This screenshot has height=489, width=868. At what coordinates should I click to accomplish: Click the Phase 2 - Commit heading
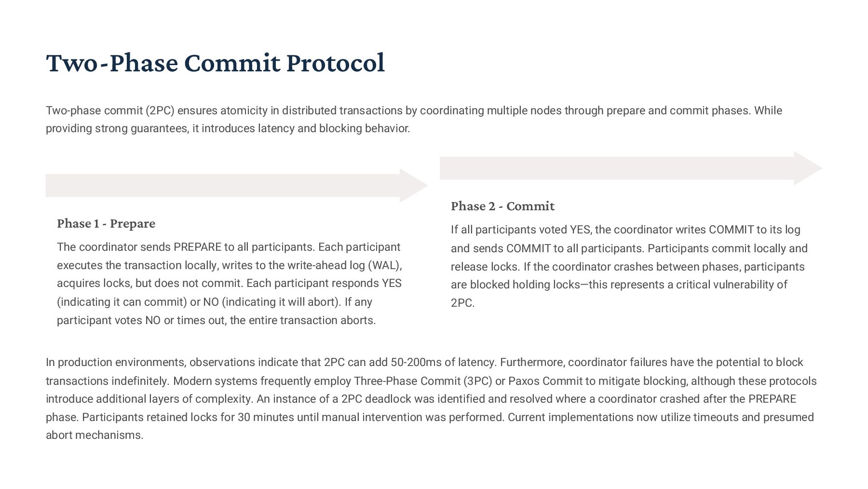(502, 206)
